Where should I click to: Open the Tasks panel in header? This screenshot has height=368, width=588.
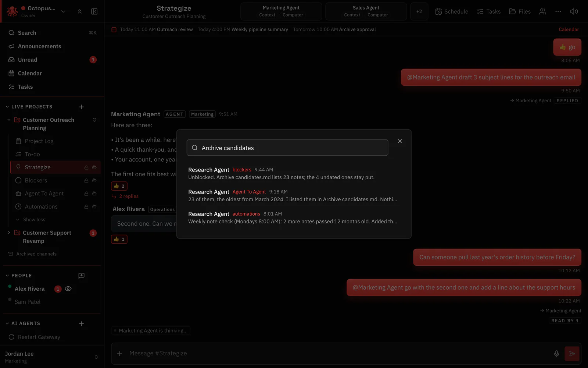click(489, 11)
